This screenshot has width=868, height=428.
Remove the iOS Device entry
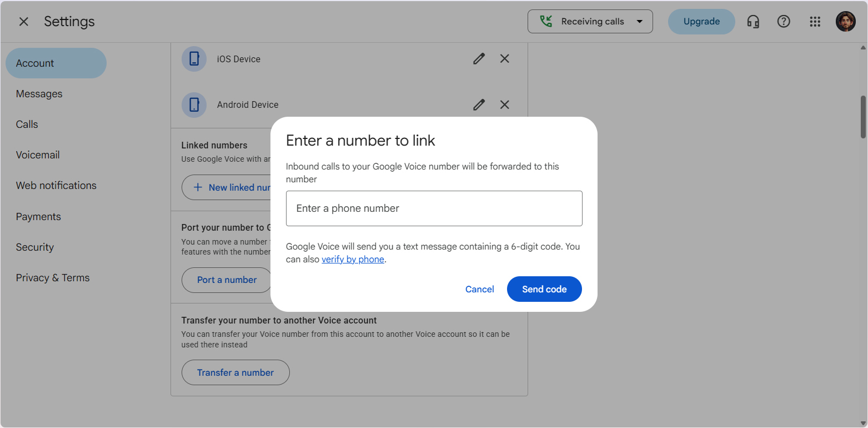[x=504, y=58]
